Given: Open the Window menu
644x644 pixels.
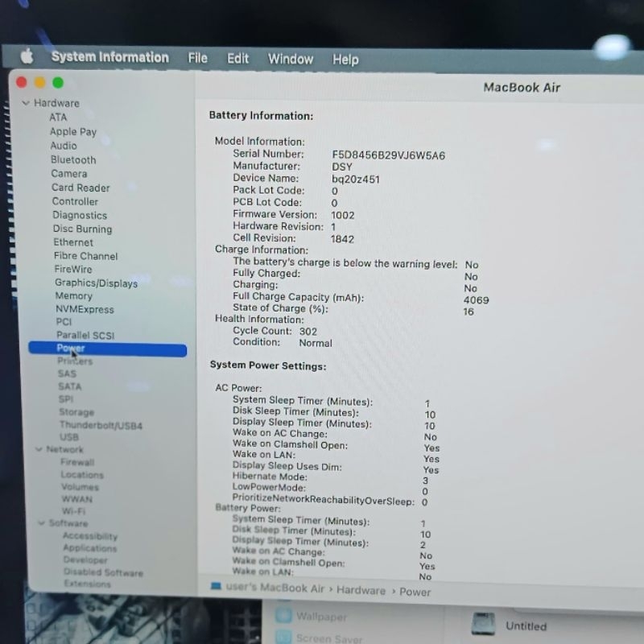Looking at the screenshot, I should (x=290, y=60).
